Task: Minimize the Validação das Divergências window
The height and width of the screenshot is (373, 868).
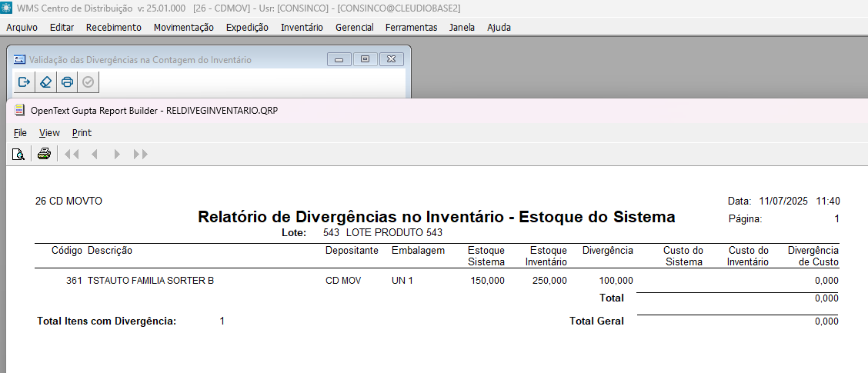Action: (x=339, y=59)
